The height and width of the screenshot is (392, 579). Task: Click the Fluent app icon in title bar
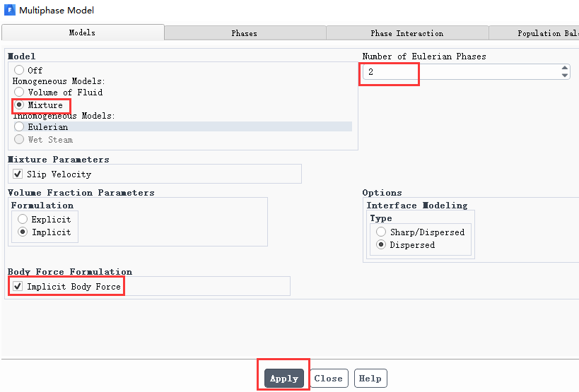pyautogui.click(x=10, y=10)
